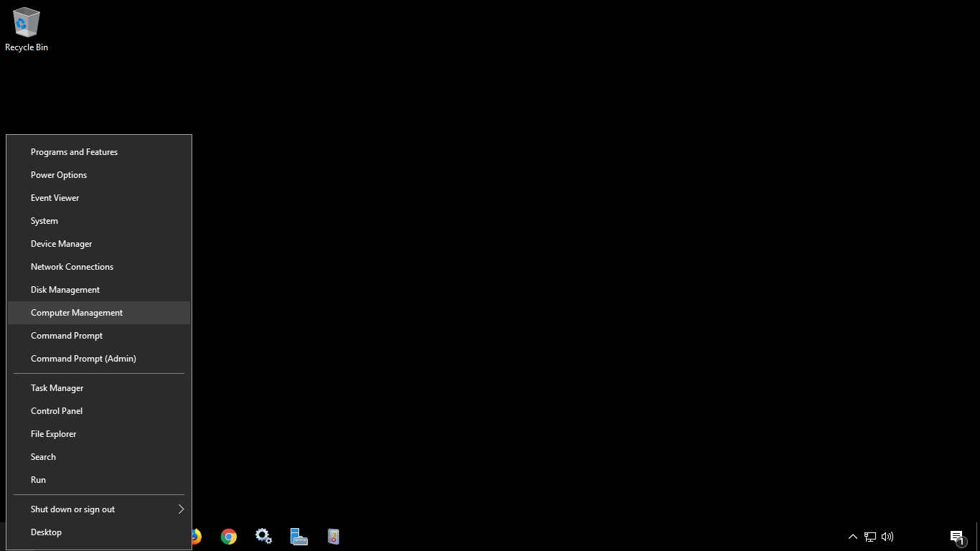Open Device Manager
Screen dimensions: 980x551
[61, 243]
